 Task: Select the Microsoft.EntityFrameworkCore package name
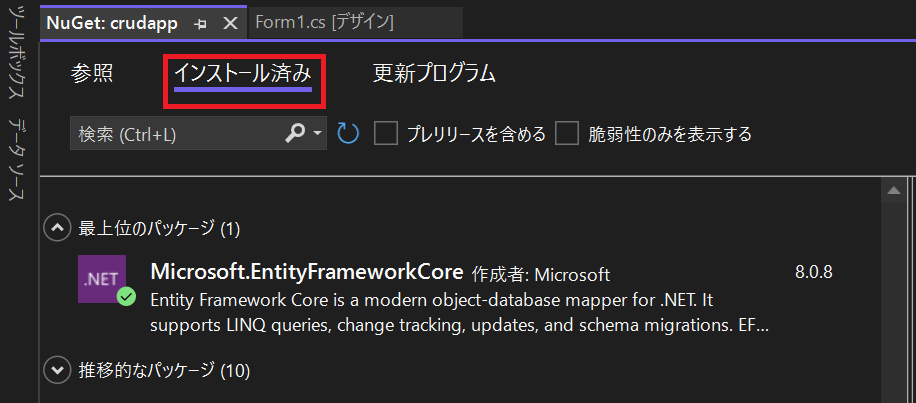point(306,272)
